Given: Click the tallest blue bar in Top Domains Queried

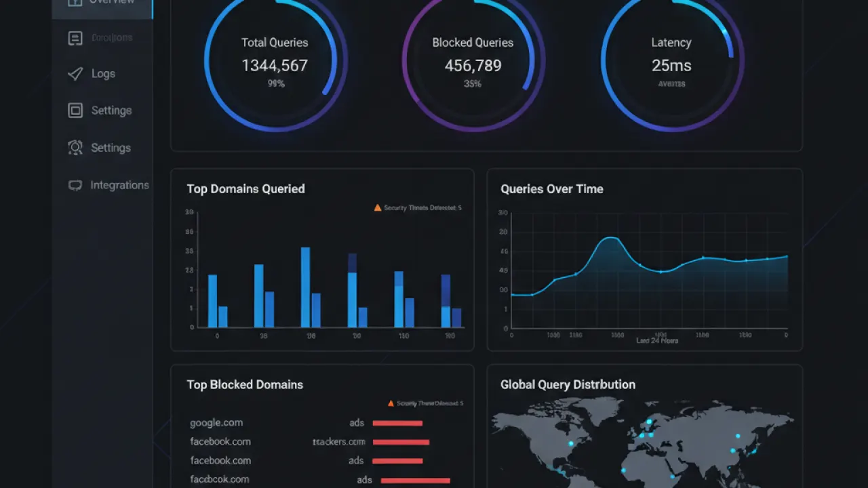Looking at the screenshot, I should click(305, 287).
